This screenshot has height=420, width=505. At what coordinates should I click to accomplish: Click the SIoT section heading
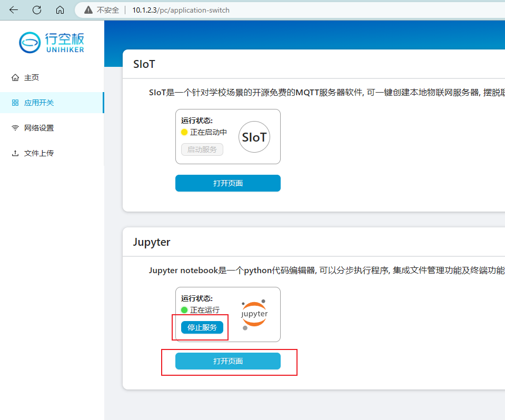(144, 64)
